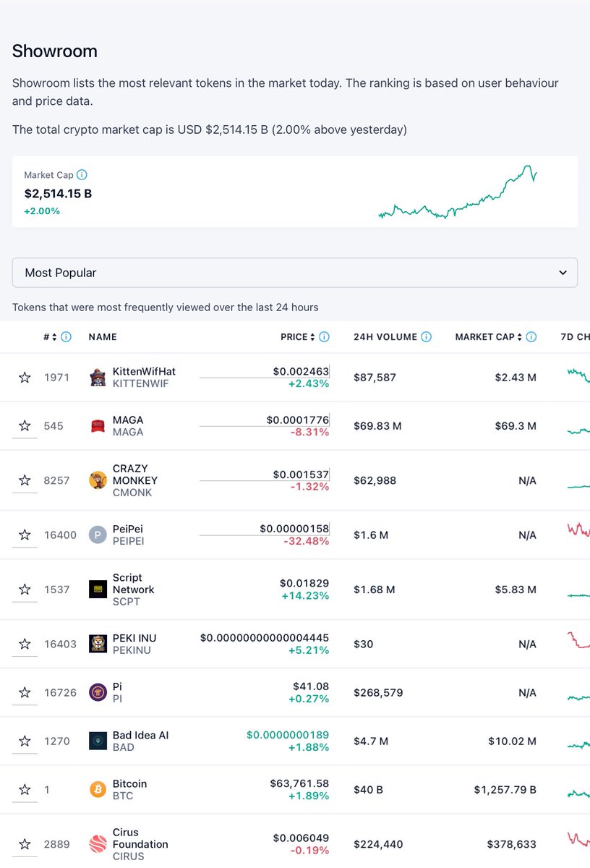This screenshot has height=868, width=590.
Task: Click the Pi purple coin logo
Action: point(98,692)
